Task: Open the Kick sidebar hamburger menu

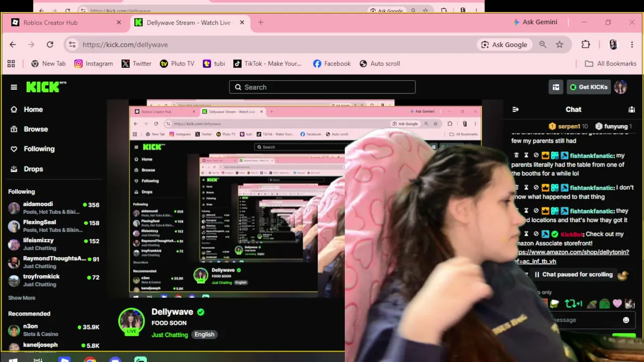Action: pyautogui.click(x=14, y=87)
